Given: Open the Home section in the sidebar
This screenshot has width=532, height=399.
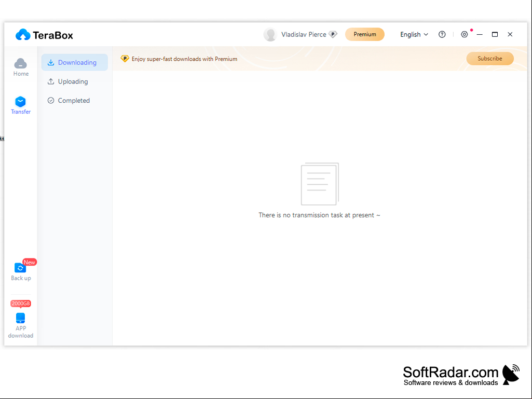Looking at the screenshot, I should (x=21, y=67).
